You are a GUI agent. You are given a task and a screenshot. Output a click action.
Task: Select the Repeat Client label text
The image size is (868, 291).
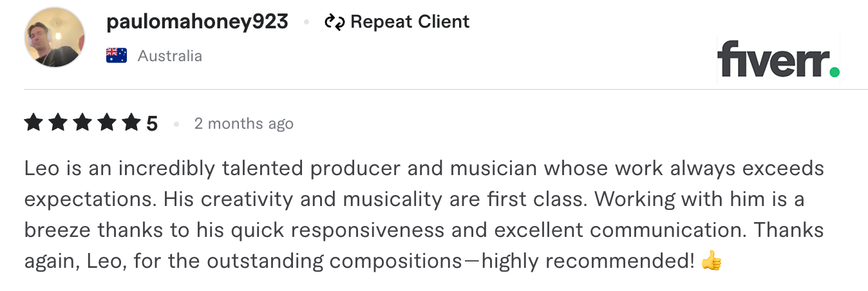point(410,22)
